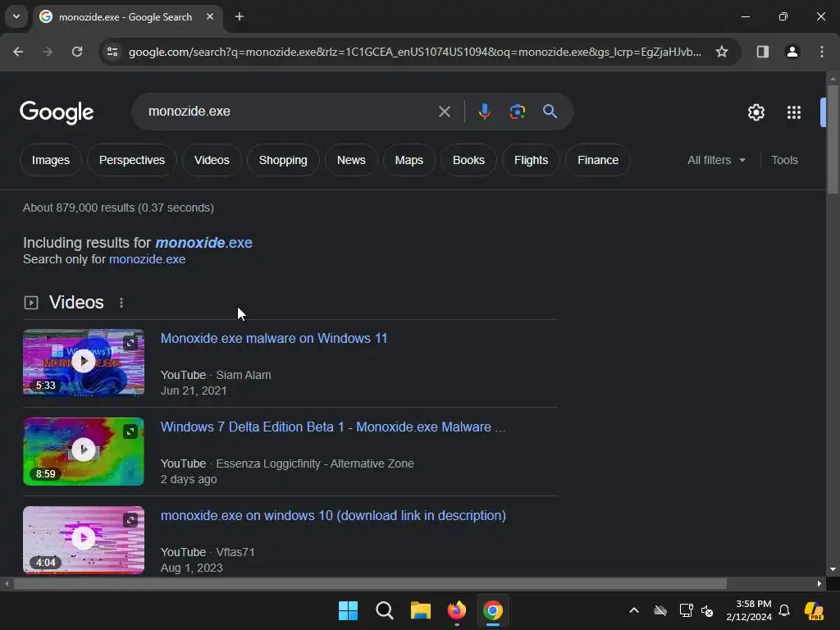Open the tab search dropdown arrow

tap(16, 16)
